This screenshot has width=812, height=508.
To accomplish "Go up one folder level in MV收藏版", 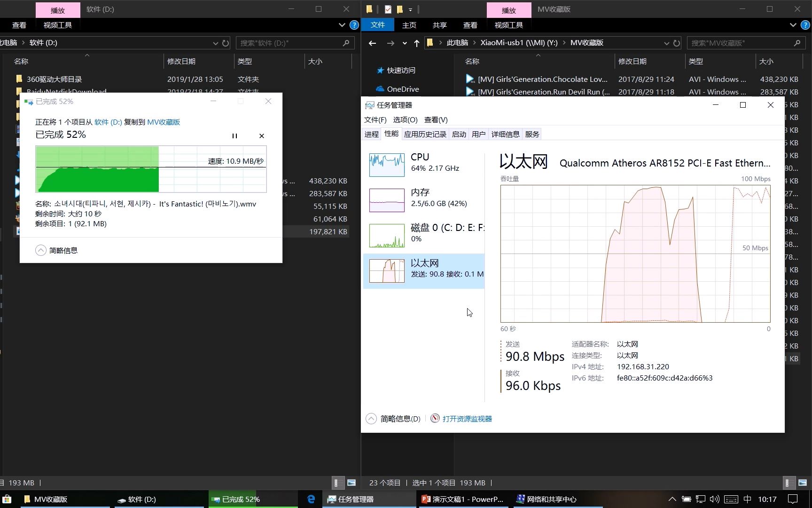I will click(x=417, y=43).
